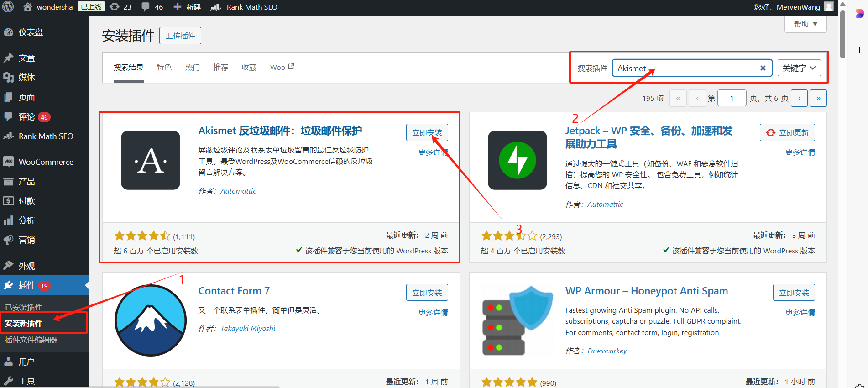
Task: Open 更多详情 for WP Armour
Action: pyautogui.click(x=800, y=312)
